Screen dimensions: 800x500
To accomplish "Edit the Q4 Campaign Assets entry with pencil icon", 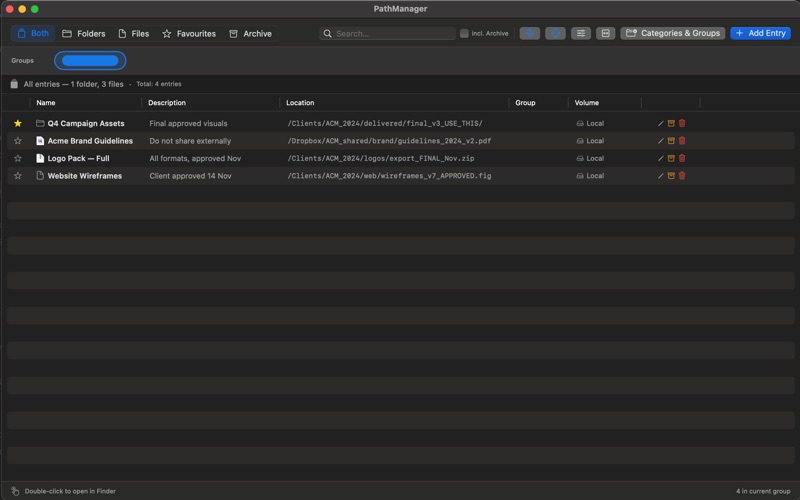I will pyautogui.click(x=661, y=123).
